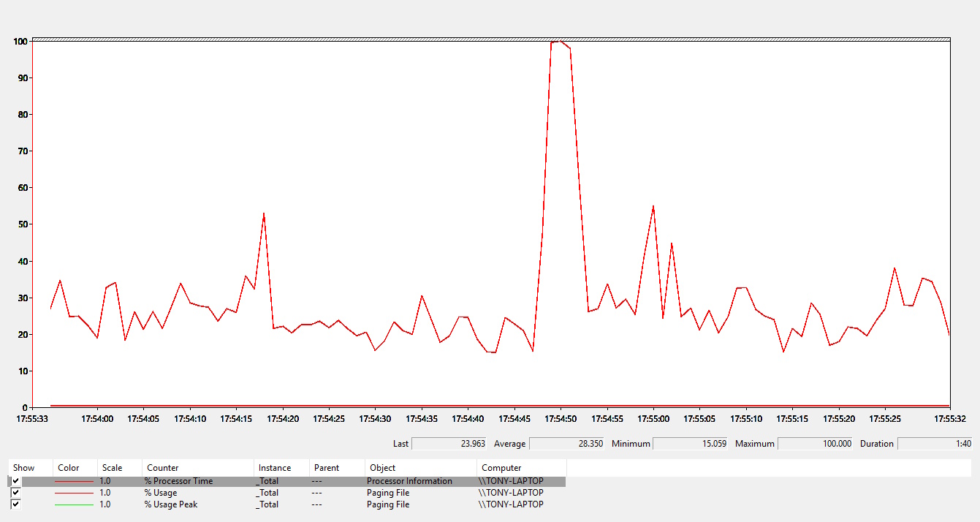Toggle Show checkbox in the middle % Usage row

pos(15,493)
